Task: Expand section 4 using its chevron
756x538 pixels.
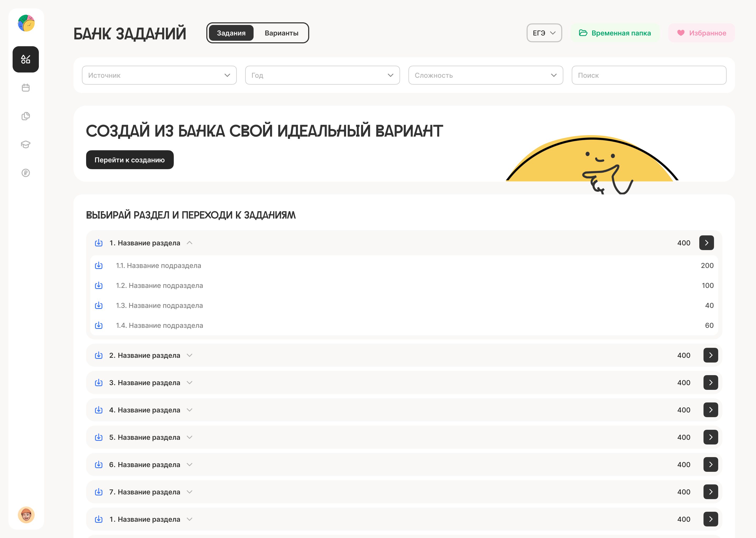Action: point(189,410)
